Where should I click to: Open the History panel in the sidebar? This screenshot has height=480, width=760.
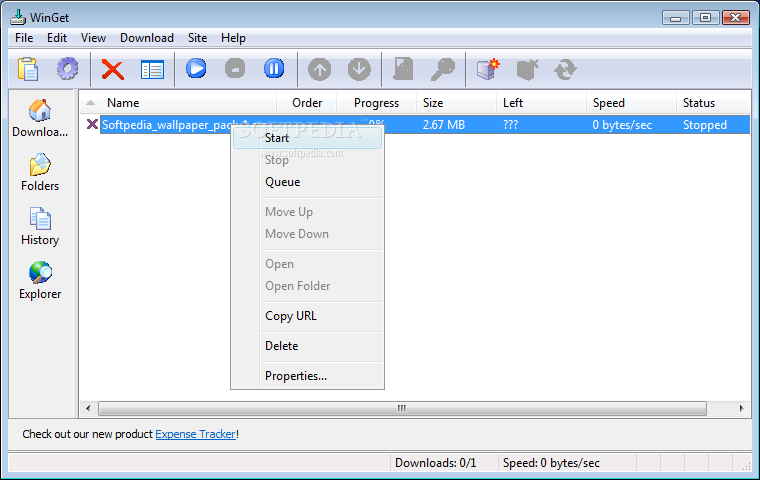point(40,226)
